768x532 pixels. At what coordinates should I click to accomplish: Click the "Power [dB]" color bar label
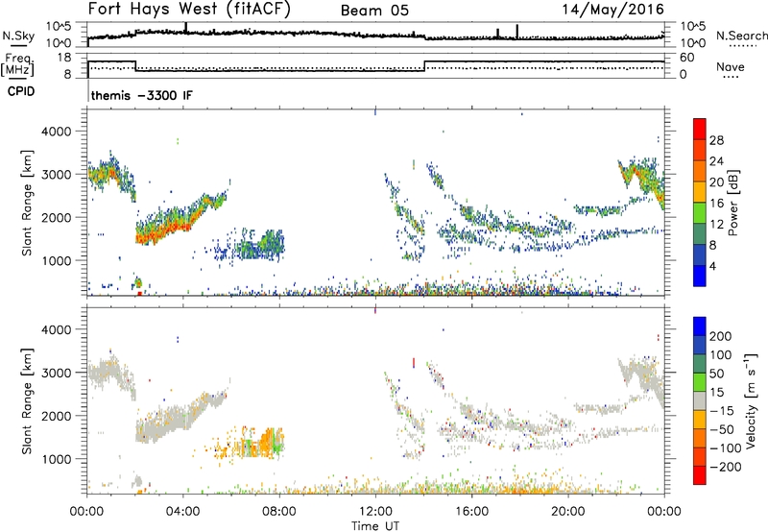(x=732, y=203)
